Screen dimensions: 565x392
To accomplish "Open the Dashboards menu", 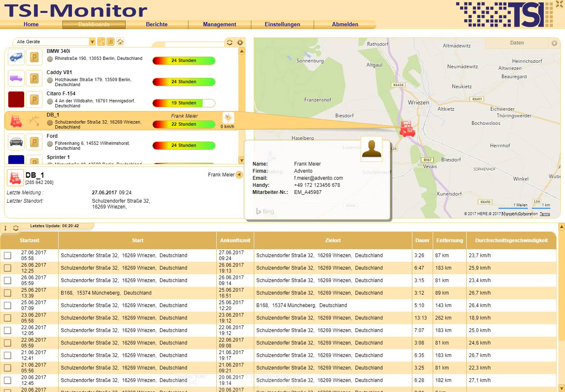I will [94, 25].
